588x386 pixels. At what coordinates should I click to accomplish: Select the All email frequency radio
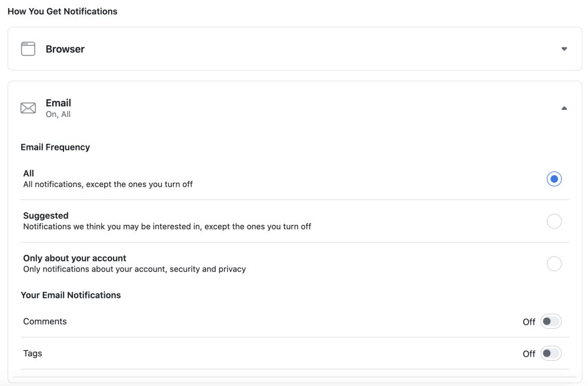point(554,179)
